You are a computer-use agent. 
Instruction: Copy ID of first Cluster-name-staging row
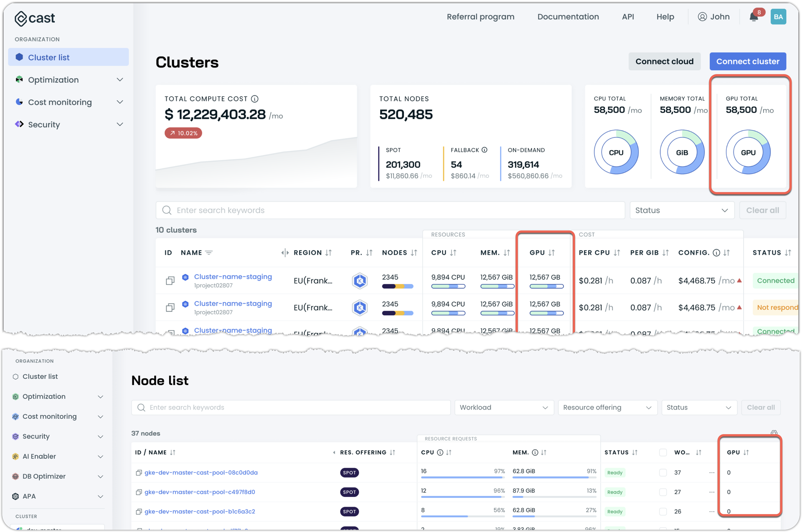coord(170,281)
